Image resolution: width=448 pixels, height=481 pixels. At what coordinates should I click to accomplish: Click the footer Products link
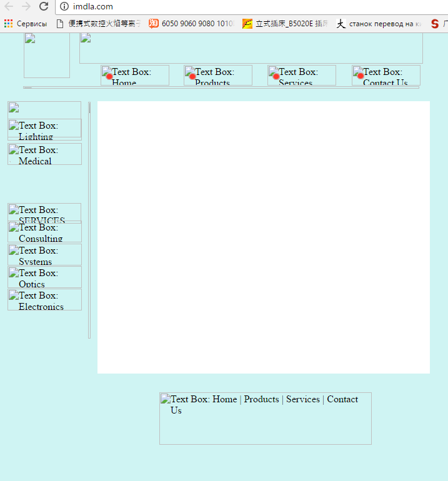click(261, 399)
